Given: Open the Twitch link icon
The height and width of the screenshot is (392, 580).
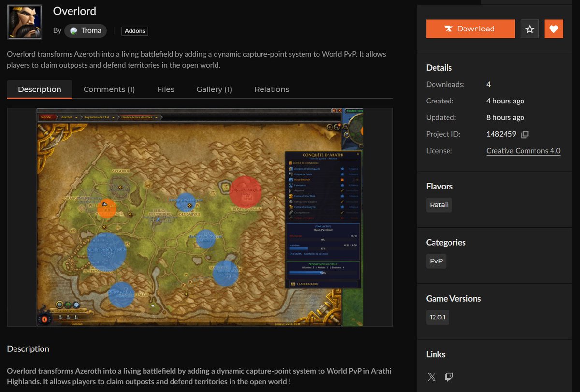Looking at the screenshot, I should [449, 377].
